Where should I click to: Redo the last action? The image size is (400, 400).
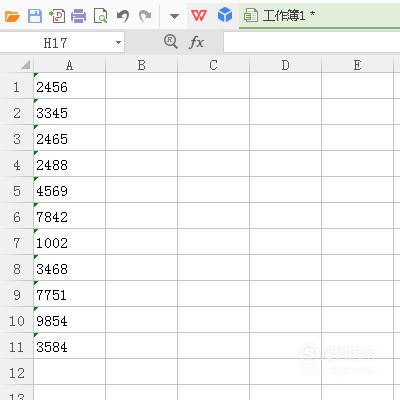[145, 16]
